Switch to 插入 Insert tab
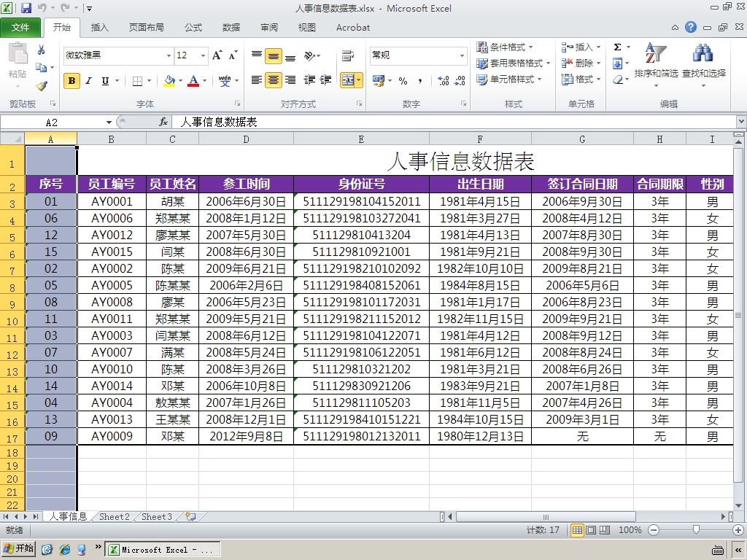This screenshot has height=560, width=747. click(99, 27)
